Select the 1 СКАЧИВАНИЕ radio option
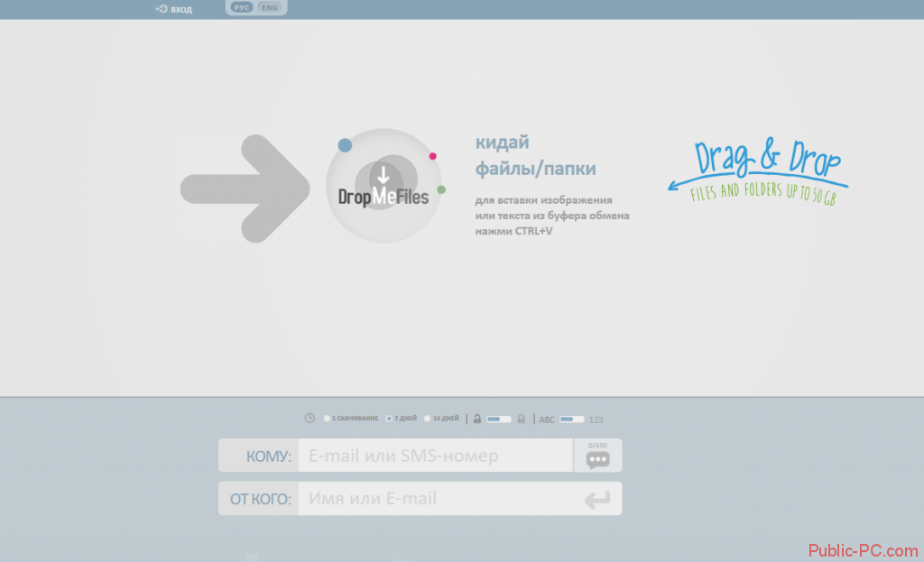Screen dimensions: 924x562 (327, 419)
